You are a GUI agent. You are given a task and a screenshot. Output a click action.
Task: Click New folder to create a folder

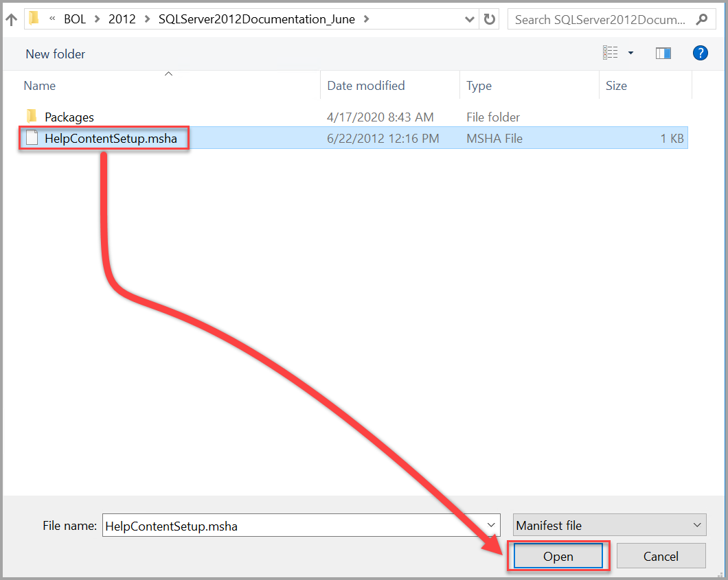coord(55,54)
